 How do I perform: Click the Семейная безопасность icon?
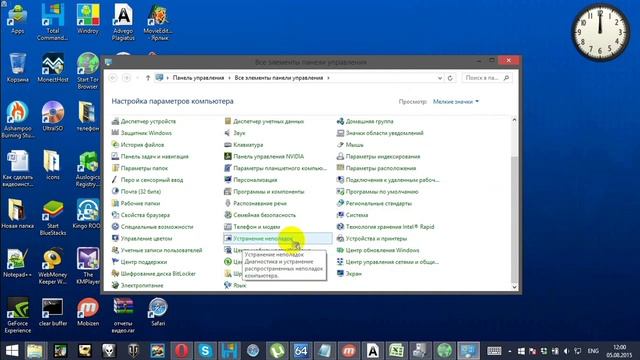pyautogui.click(x=228, y=215)
